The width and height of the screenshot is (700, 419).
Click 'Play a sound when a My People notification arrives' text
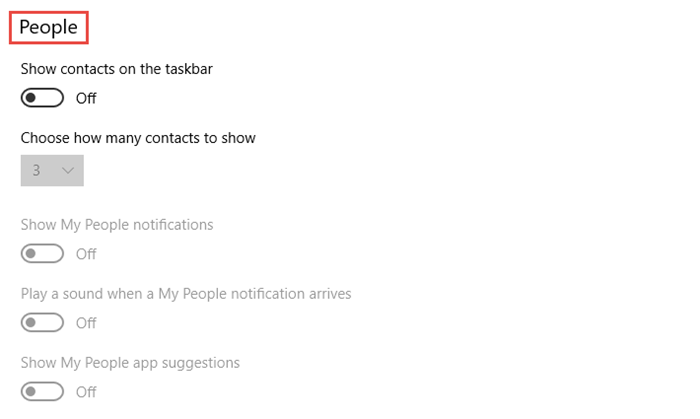[186, 294]
